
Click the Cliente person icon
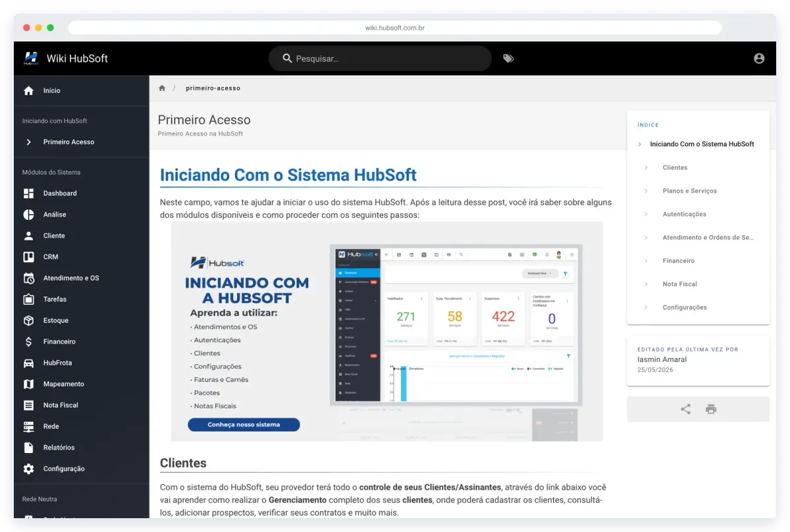tap(28, 236)
